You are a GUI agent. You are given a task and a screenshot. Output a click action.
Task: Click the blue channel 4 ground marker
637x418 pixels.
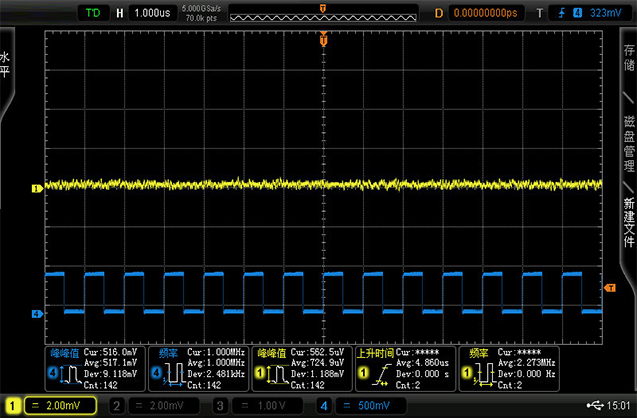pyautogui.click(x=37, y=314)
